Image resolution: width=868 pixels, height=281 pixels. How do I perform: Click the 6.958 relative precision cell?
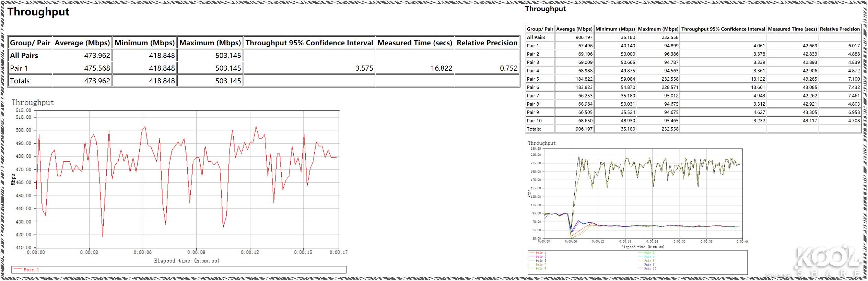click(x=840, y=112)
